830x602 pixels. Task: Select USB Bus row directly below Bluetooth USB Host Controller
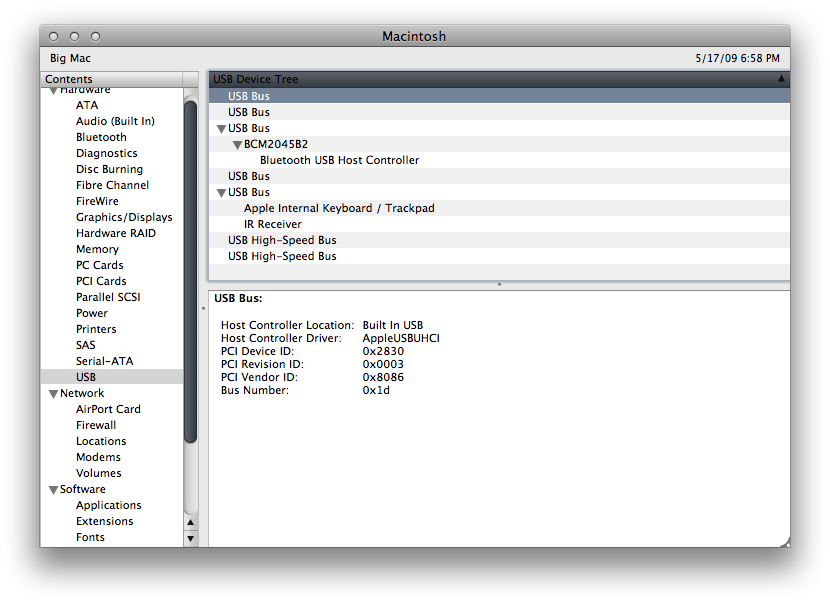[499, 176]
